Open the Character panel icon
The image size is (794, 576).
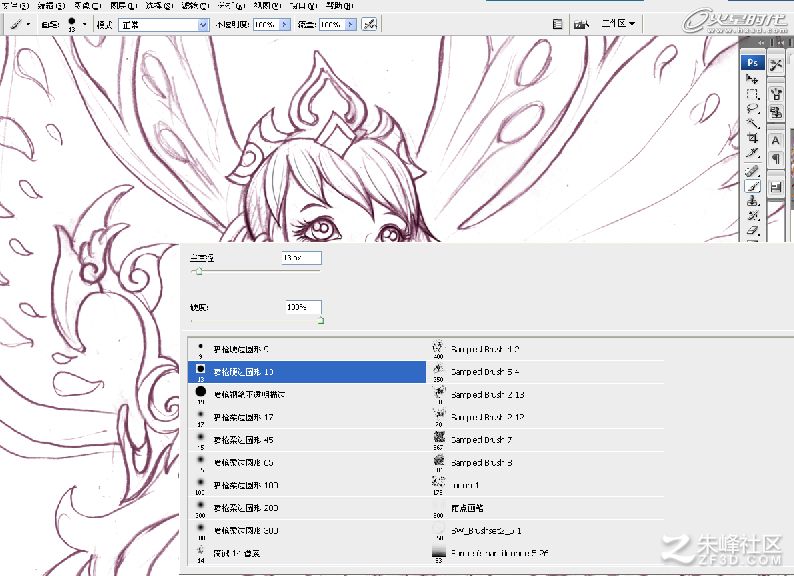[x=776, y=140]
